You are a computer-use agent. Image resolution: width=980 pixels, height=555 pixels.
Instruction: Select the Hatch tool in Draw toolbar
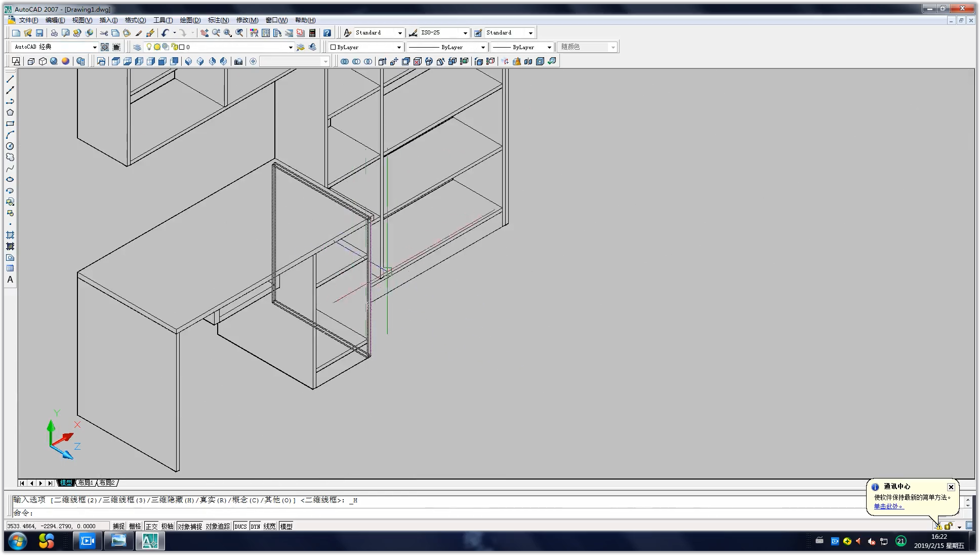pyautogui.click(x=10, y=235)
